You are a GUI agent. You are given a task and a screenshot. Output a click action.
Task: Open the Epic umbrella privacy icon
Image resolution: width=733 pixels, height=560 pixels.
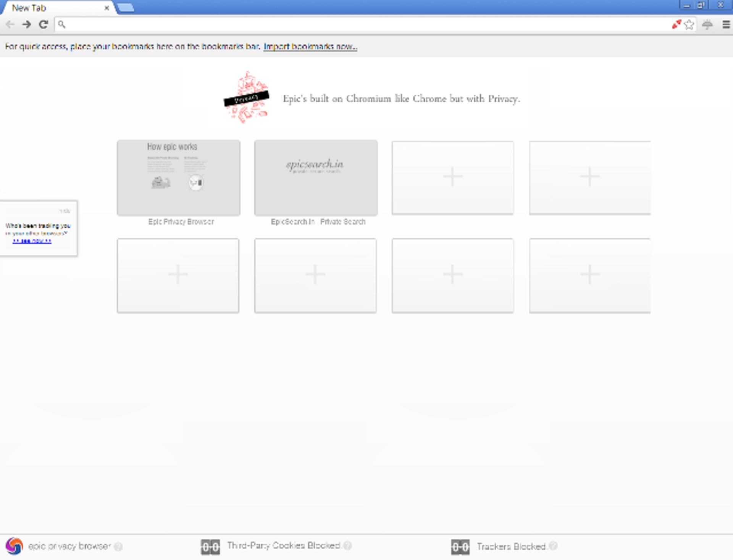[707, 24]
